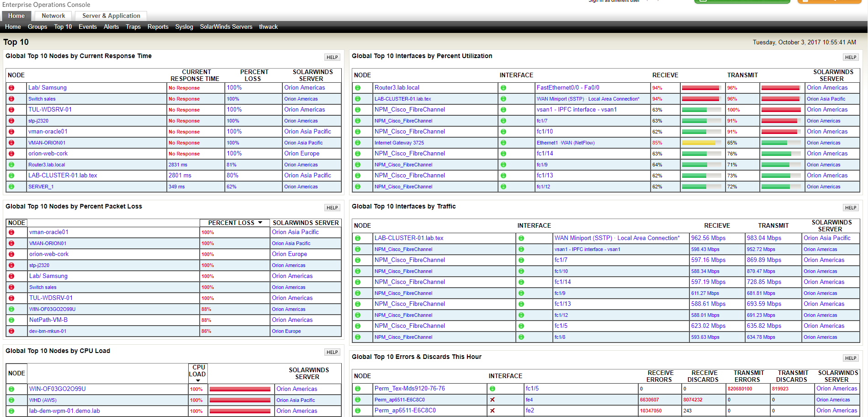The width and height of the screenshot is (868, 417).
Task: Click status icon beside lab-dem-wpm-01.demo.lab
Action: (11, 411)
